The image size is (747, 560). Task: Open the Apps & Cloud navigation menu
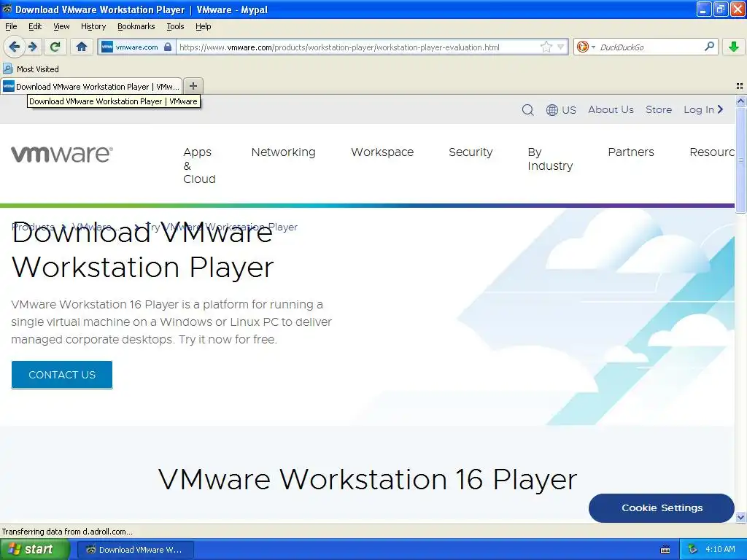click(x=199, y=166)
